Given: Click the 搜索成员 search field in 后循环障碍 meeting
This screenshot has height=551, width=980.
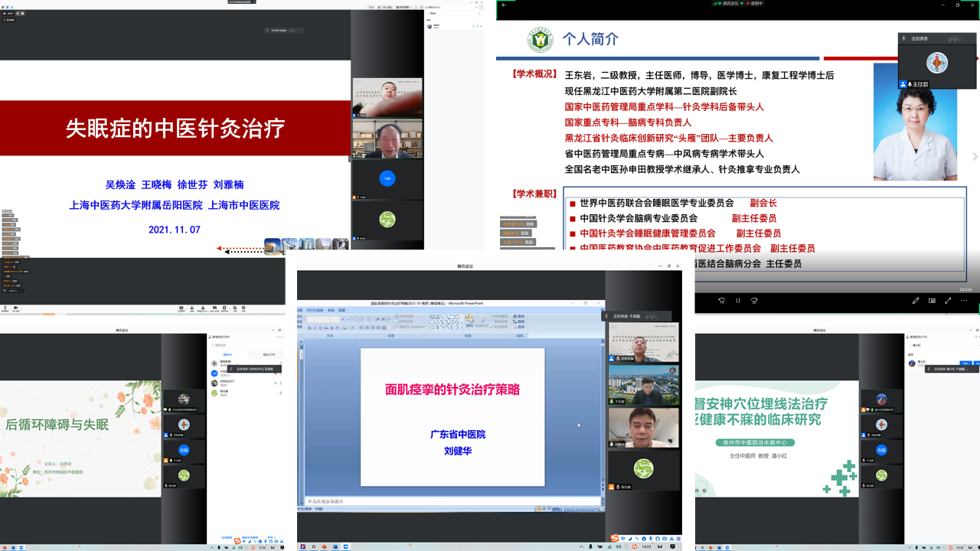Looking at the screenshot, I should coord(247,345).
